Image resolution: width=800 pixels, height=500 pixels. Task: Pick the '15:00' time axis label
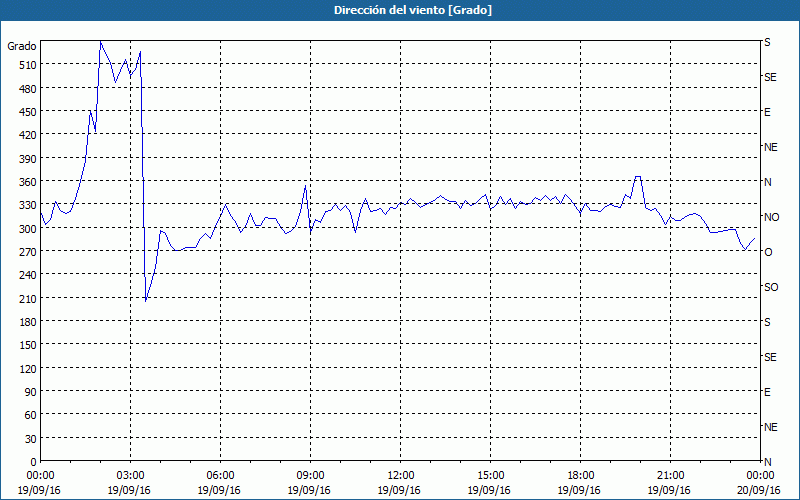click(490, 476)
